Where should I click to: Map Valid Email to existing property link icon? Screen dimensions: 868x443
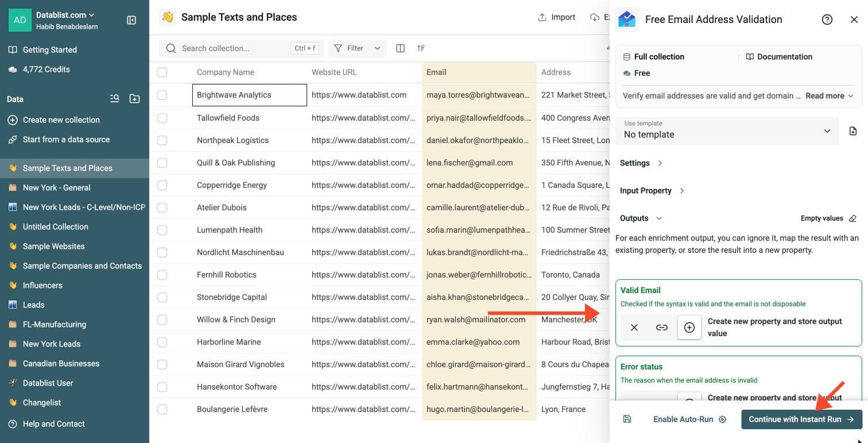coord(662,328)
